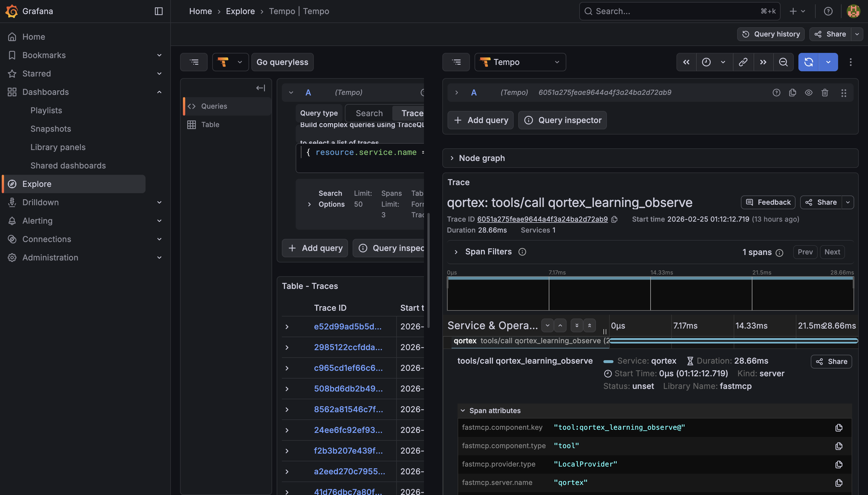Toggle query A visibility eye icon
Image resolution: width=868 pixels, height=495 pixels.
809,93
